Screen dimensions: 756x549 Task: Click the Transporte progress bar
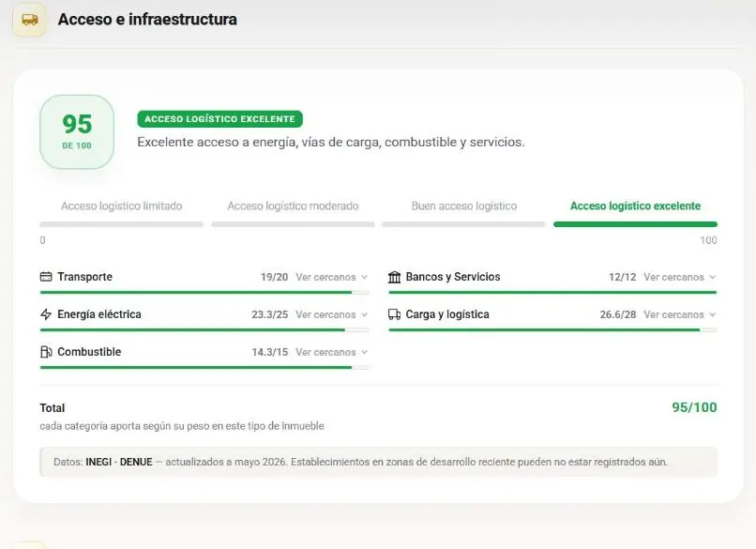point(204,293)
